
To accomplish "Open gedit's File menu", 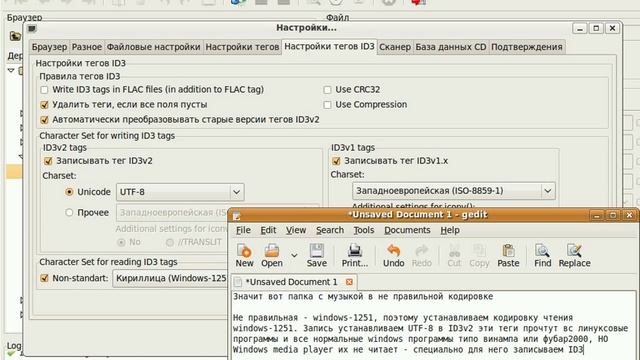I will pos(243,230).
